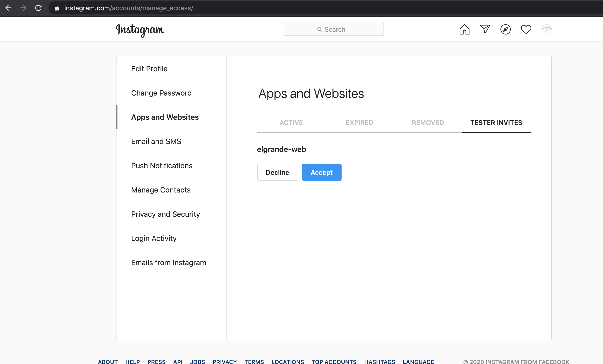Accept the elgrande-web tester invite
Viewport: 603px width, 364px height.
click(322, 172)
